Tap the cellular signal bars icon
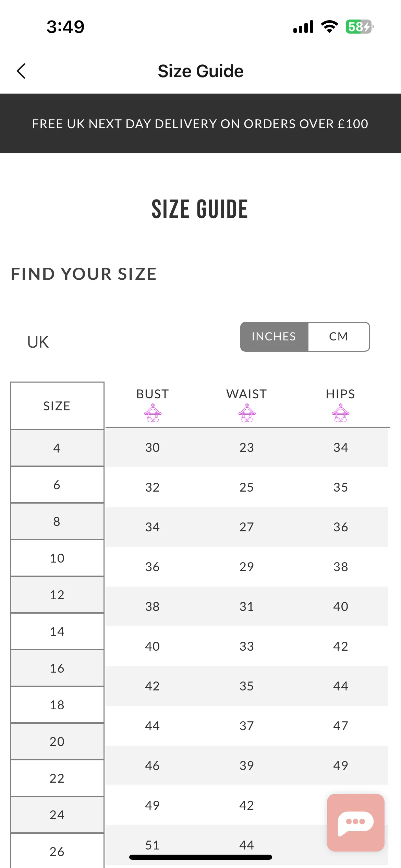This screenshot has height=868, width=401. coord(303,26)
